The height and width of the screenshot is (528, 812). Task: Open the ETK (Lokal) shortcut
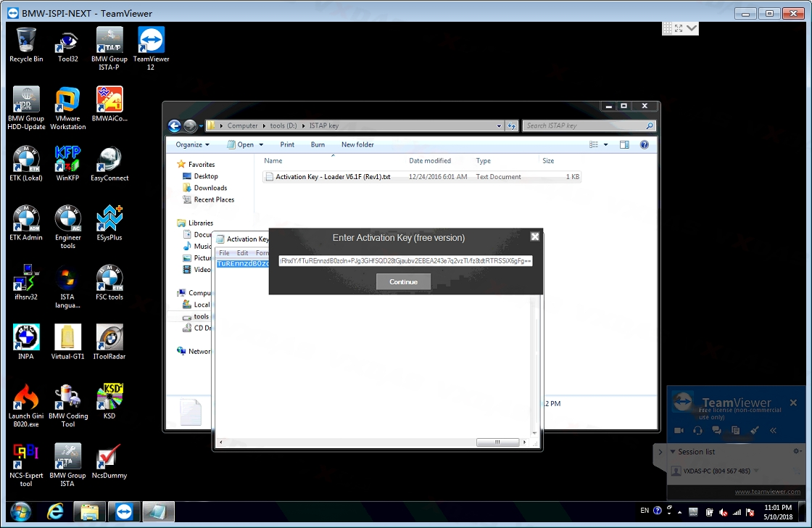click(26, 164)
